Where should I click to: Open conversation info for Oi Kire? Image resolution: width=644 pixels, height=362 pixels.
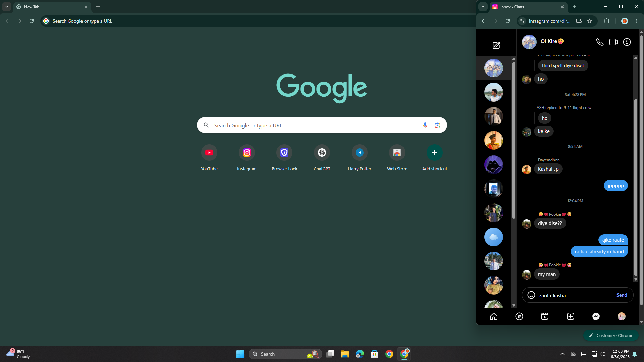(627, 42)
